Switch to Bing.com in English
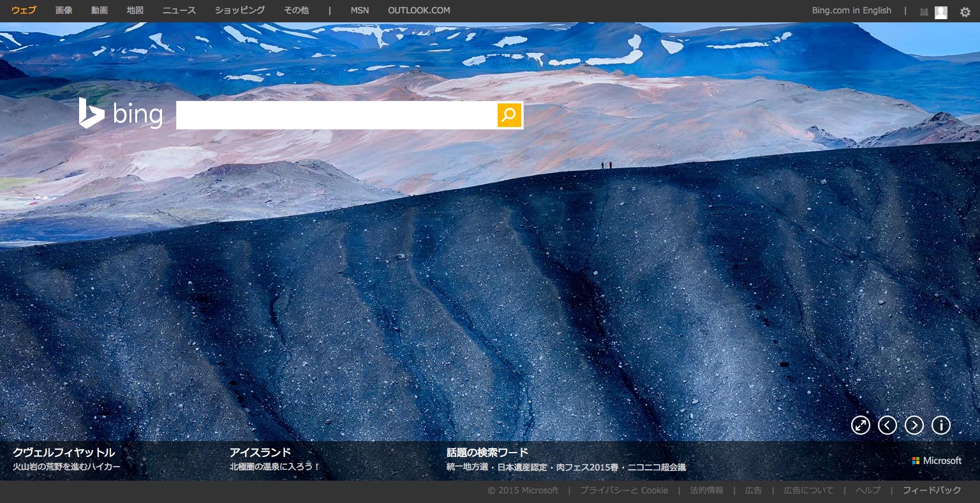 tap(852, 10)
